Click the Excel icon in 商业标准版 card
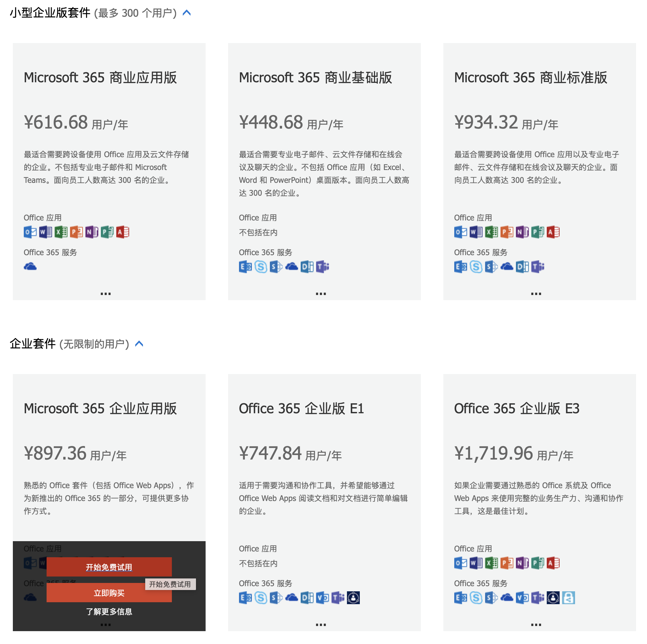 pyautogui.click(x=491, y=232)
